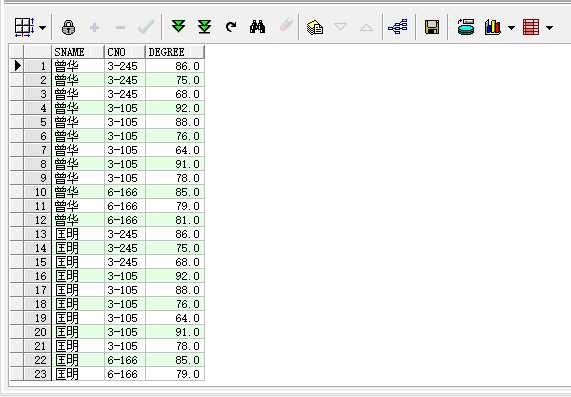Click the refresh curved arrow icon
The width and height of the screenshot is (571, 397).
click(231, 27)
